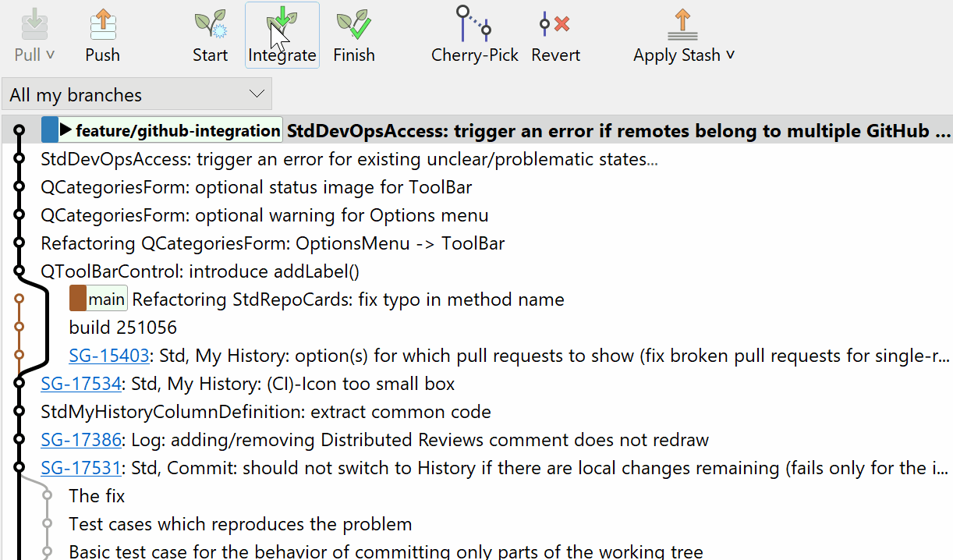The image size is (953, 560).
Task: Select the Finish feature icon
Action: 353,25
